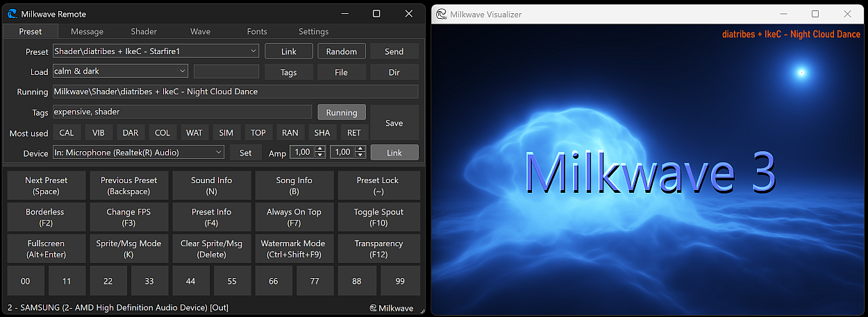Click Preset Info (F4) button
The height and width of the screenshot is (317, 868).
tap(212, 217)
